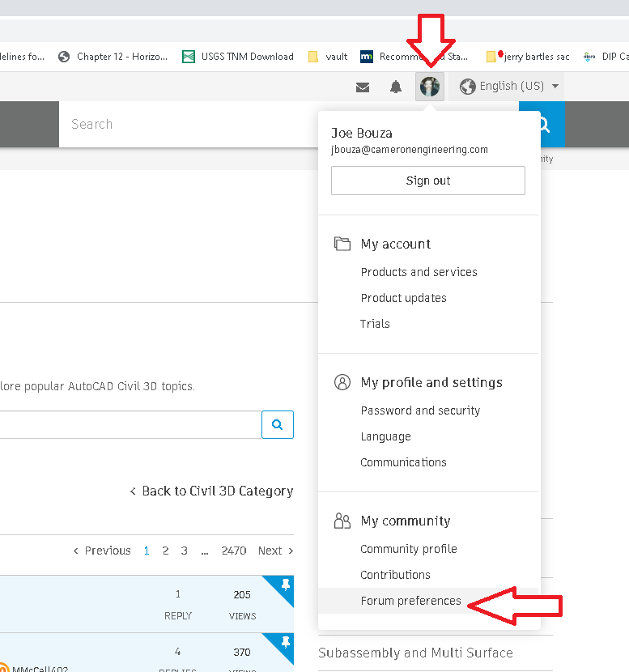Open My profile and settings heading

(x=431, y=382)
